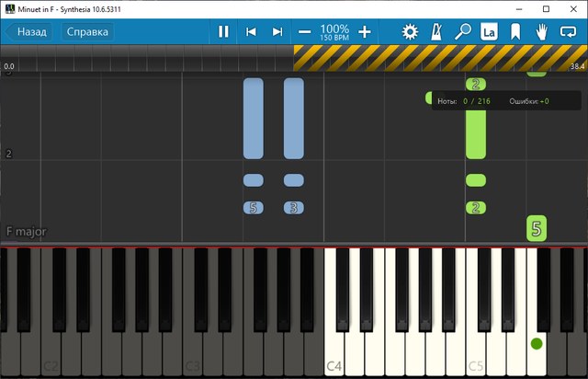The width and height of the screenshot is (588, 379).
Task: Click the tall green falling note bar
Action: click(476, 134)
